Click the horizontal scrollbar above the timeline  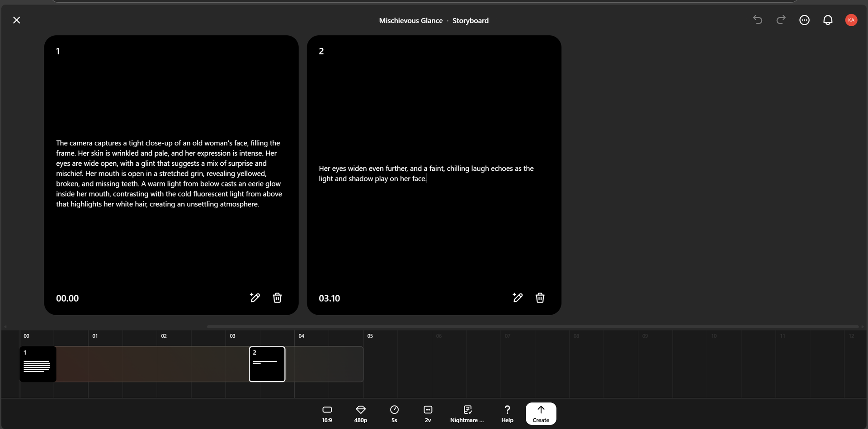[533, 326]
